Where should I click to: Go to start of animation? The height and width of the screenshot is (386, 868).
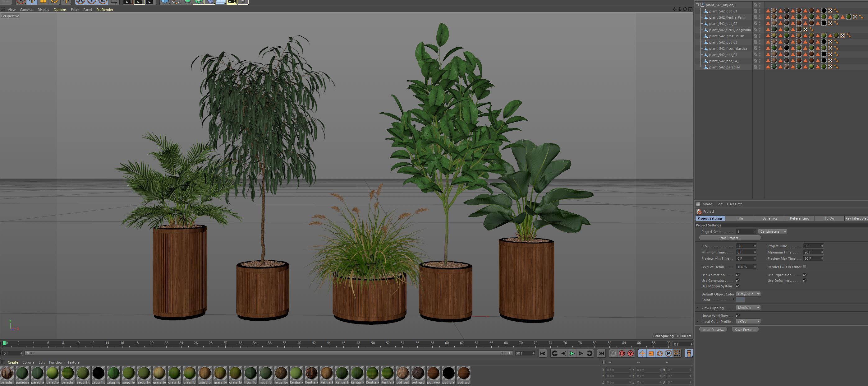click(x=543, y=353)
